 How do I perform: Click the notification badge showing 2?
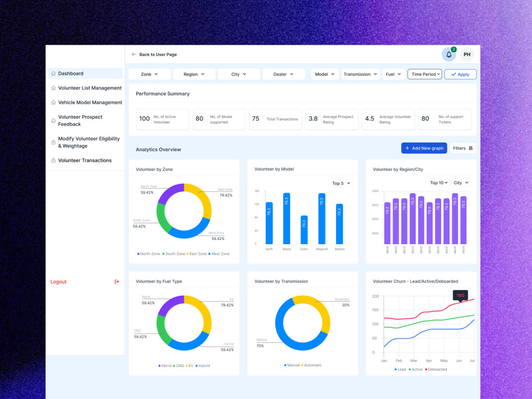454,49
